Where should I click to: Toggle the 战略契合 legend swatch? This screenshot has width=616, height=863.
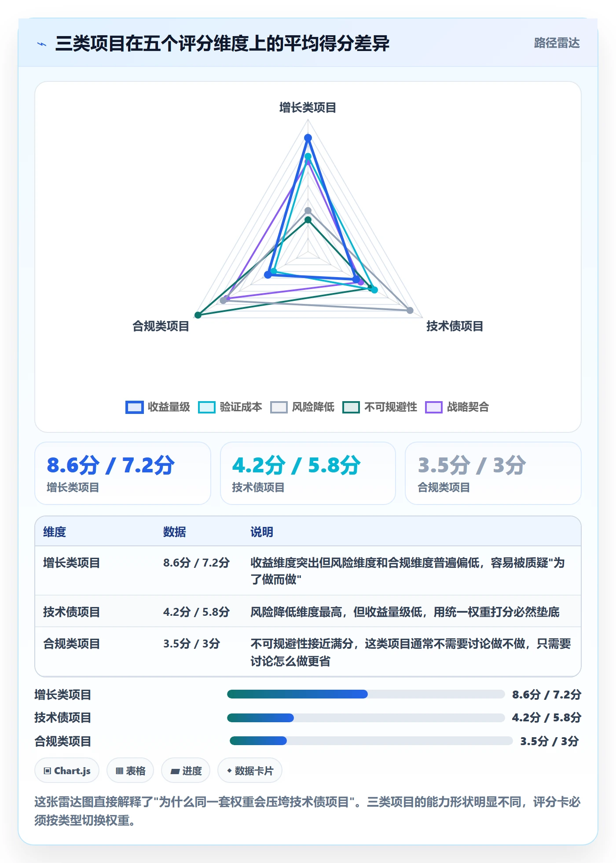point(433,407)
